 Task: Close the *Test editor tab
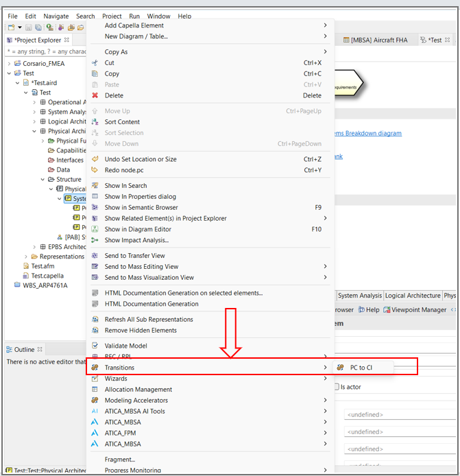(x=447, y=40)
